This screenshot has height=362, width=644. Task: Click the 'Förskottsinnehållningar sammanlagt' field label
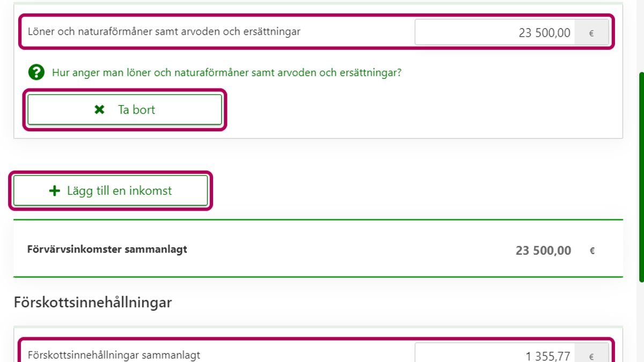(114, 355)
